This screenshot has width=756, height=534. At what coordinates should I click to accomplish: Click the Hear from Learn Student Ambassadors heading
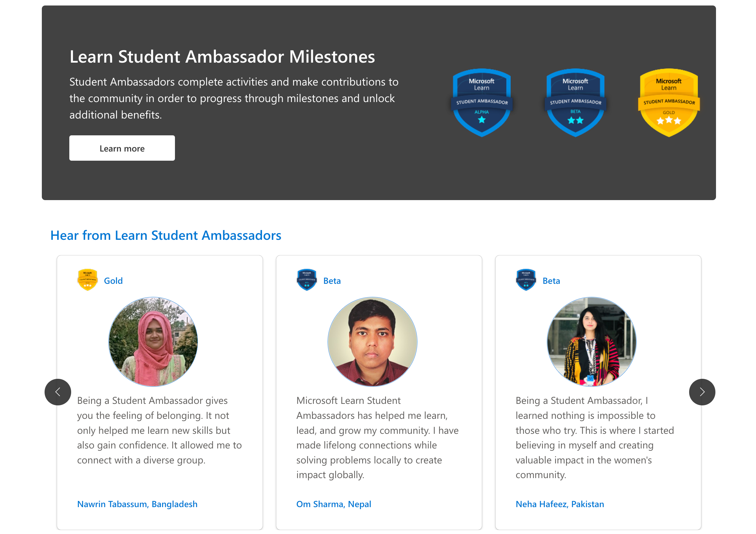tap(165, 235)
